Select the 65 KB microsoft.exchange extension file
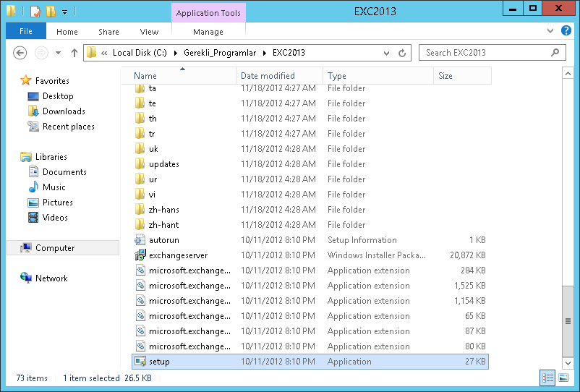The image size is (580, 392). (310, 315)
